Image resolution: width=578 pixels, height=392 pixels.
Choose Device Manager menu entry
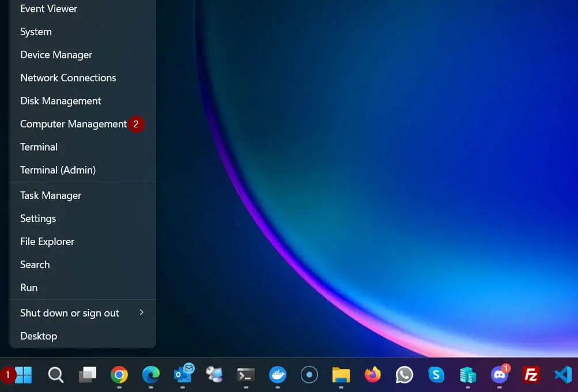click(82, 55)
